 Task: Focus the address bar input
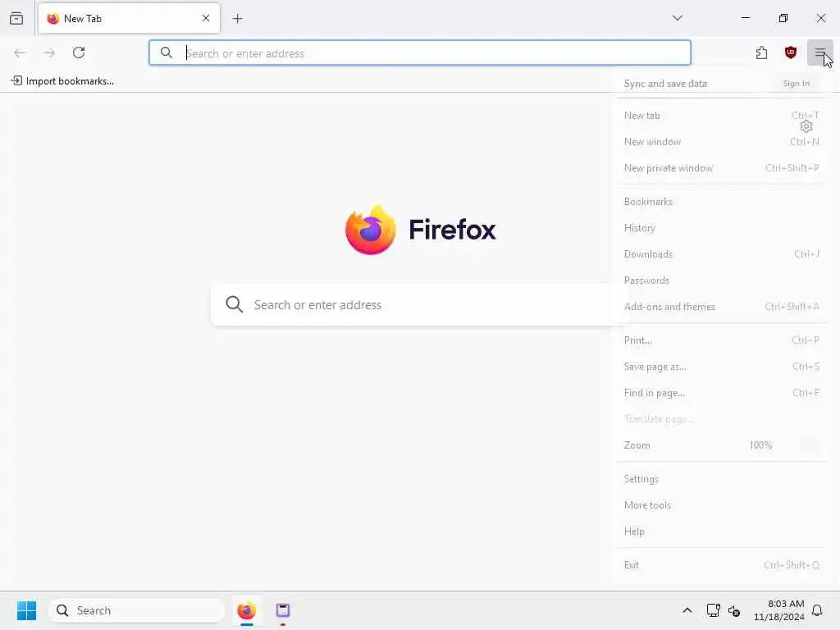420,52
